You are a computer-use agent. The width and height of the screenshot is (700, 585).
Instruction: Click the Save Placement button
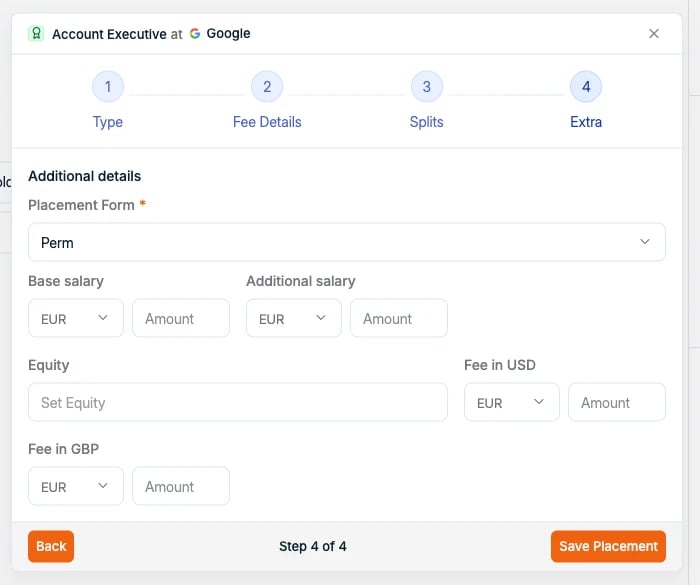point(608,546)
